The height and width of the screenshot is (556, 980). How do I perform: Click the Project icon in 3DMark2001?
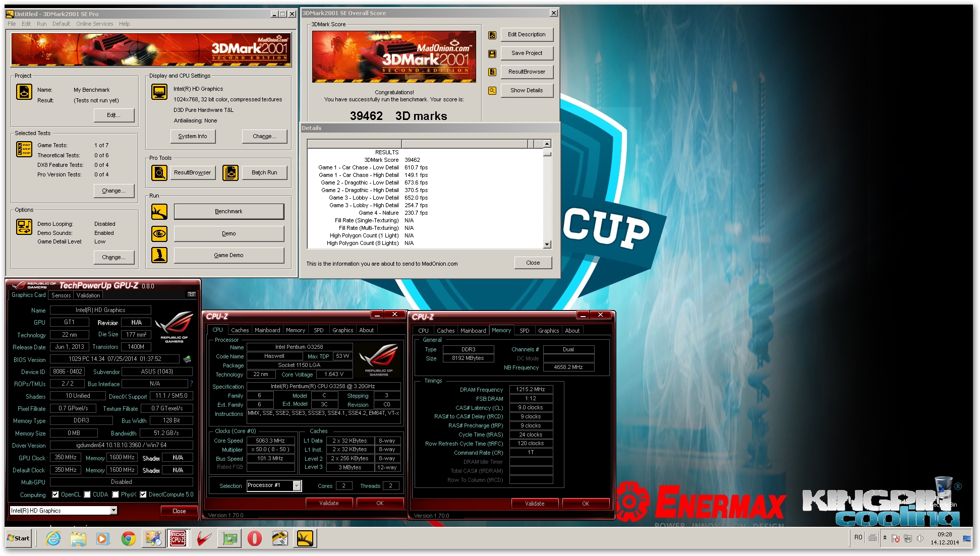pos(24,92)
